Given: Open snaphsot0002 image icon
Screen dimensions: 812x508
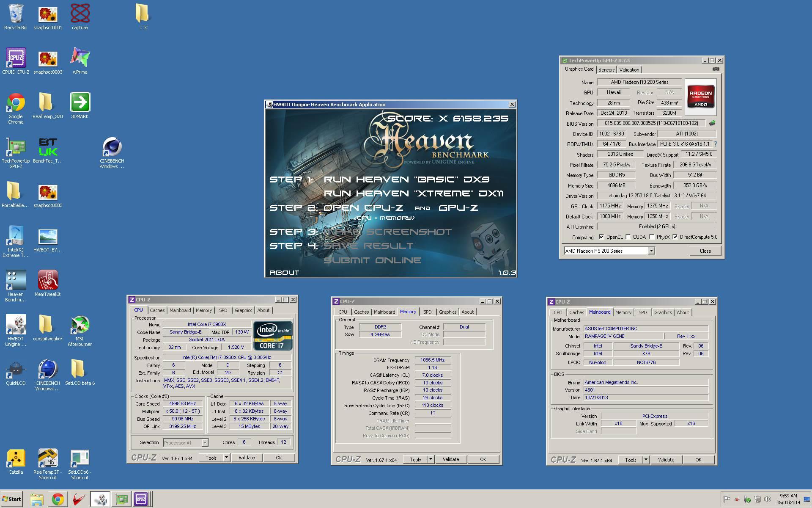Looking at the screenshot, I should pyautogui.click(x=48, y=195).
